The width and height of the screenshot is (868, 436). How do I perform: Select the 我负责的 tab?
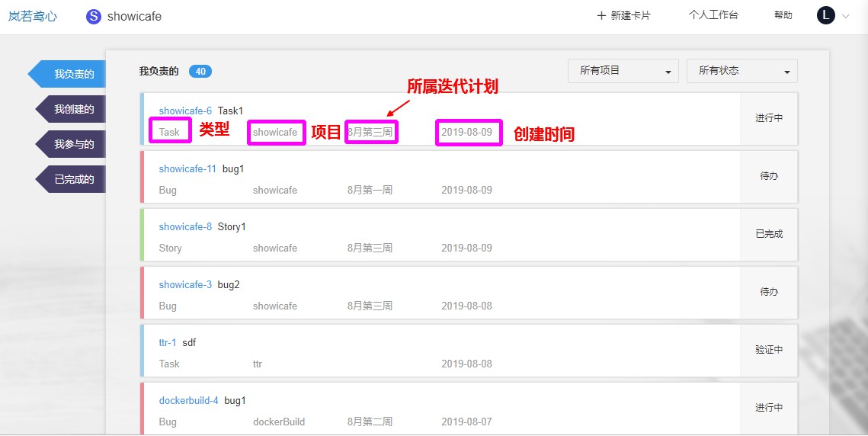67,74
